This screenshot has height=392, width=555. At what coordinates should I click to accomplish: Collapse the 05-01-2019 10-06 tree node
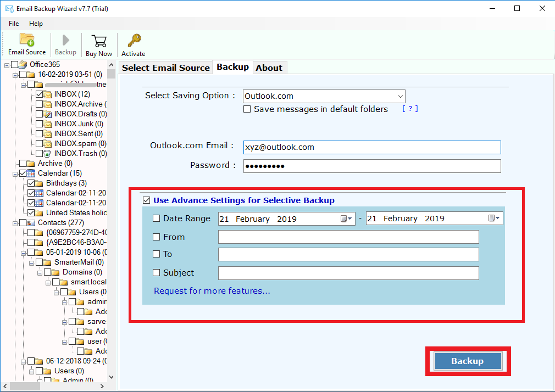[x=23, y=253]
